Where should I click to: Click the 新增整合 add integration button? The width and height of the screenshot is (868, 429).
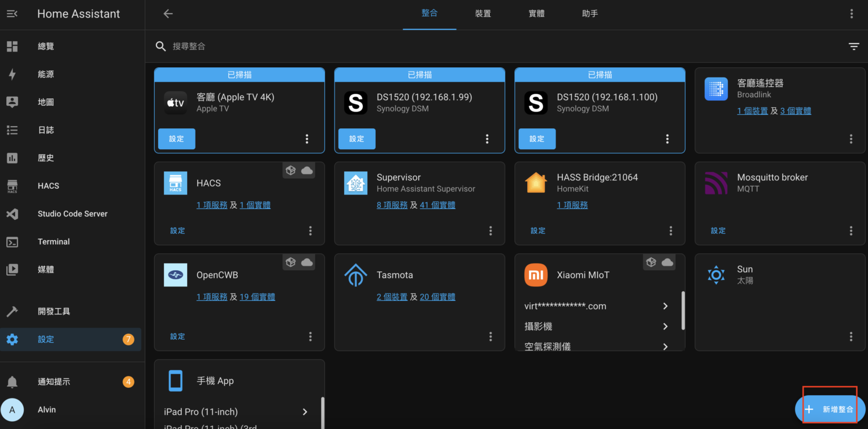[x=830, y=409]
